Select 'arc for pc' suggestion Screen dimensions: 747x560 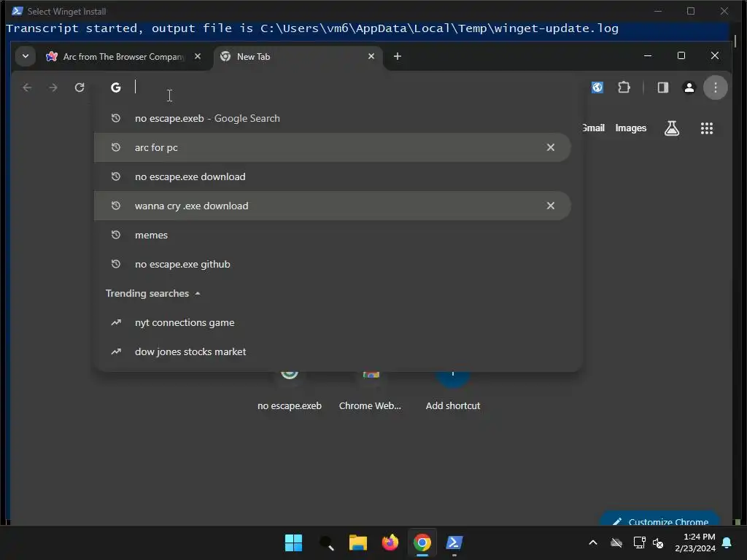point(332,147)
